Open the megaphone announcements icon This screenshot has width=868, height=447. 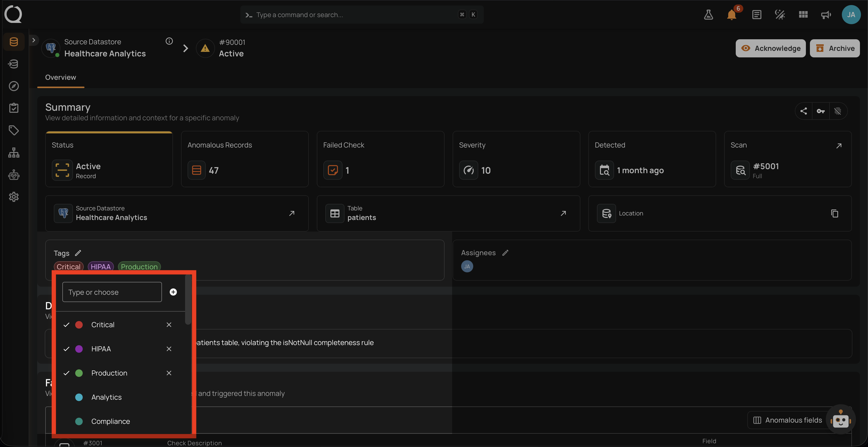point(826,15)
